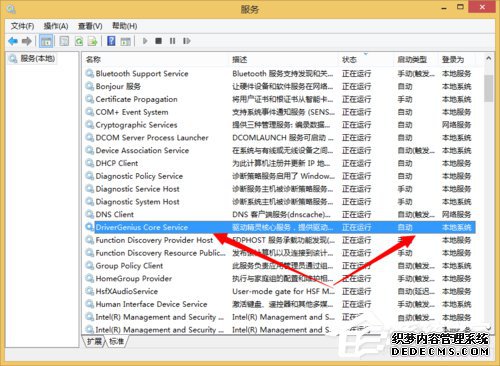This screenshot has height=366, width=500.
Task: Open the 帮助(H) menu
Action: pos(124,26)
